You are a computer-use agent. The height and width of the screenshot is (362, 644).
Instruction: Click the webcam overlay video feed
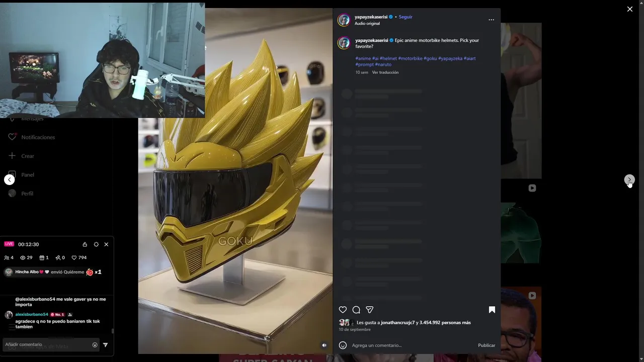(102, 60)
